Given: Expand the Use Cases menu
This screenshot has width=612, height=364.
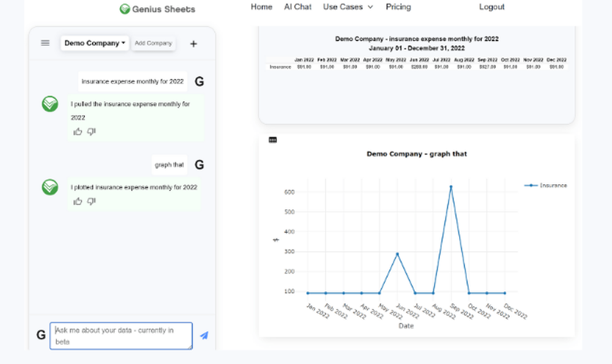Looking at the screenshot, I should (x=348, y=7).
